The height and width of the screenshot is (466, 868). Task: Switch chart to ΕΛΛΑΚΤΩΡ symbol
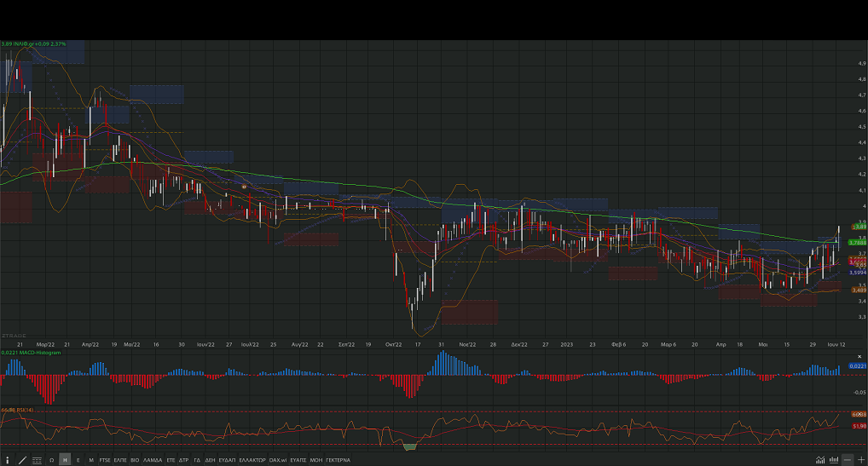tap(252, 460)
